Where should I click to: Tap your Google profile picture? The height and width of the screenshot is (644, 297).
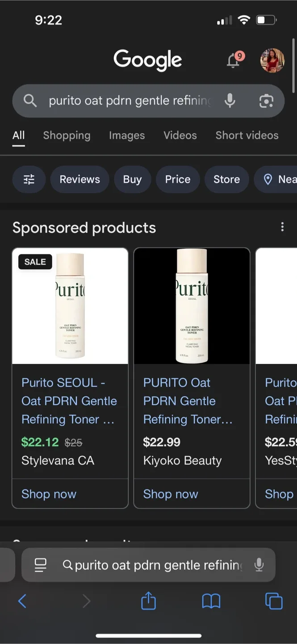click(272, 60)
